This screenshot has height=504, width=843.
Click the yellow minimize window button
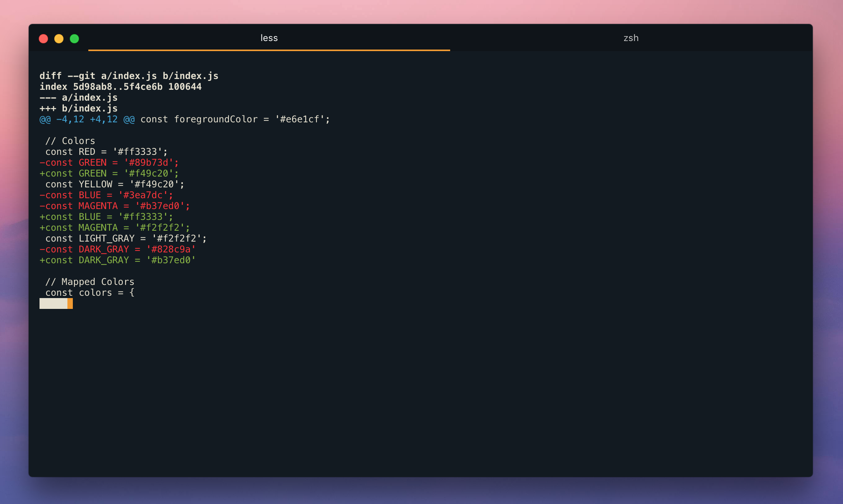(59, 39)
